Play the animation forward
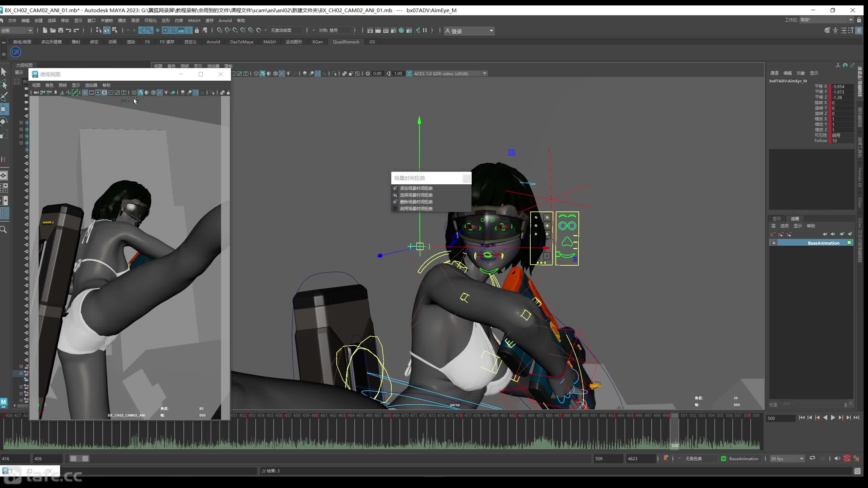 (x=833, y=418)
